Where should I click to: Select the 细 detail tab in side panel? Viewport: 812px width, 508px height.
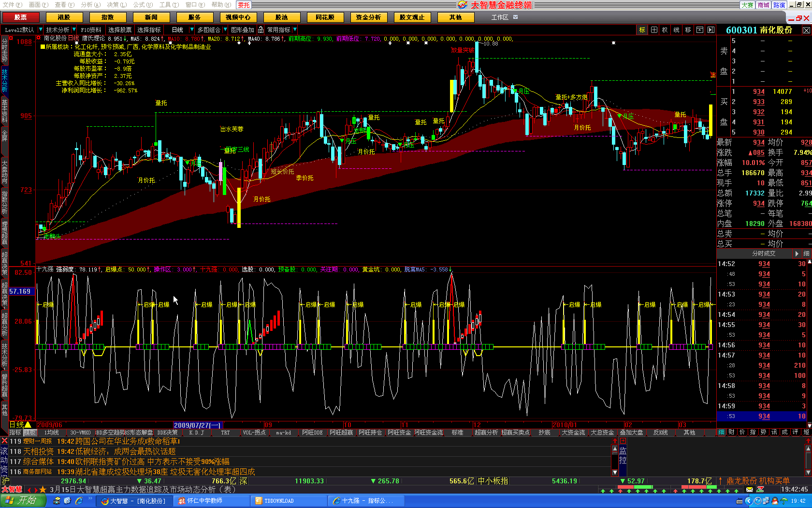tap(722, 432)
